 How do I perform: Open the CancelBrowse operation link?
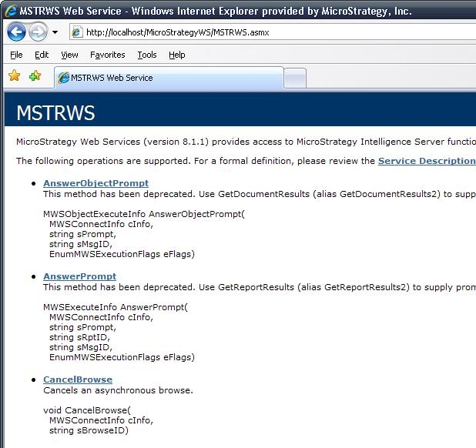coord(78,379)
